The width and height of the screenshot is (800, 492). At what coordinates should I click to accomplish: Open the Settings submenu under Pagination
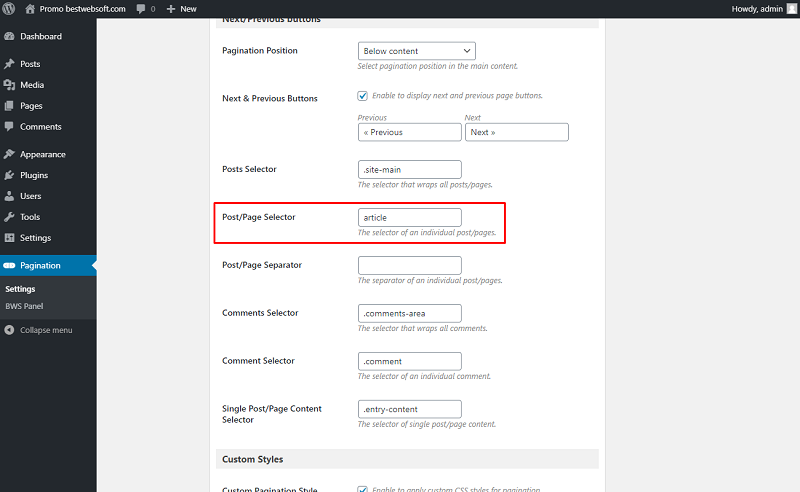coord(20,289)
